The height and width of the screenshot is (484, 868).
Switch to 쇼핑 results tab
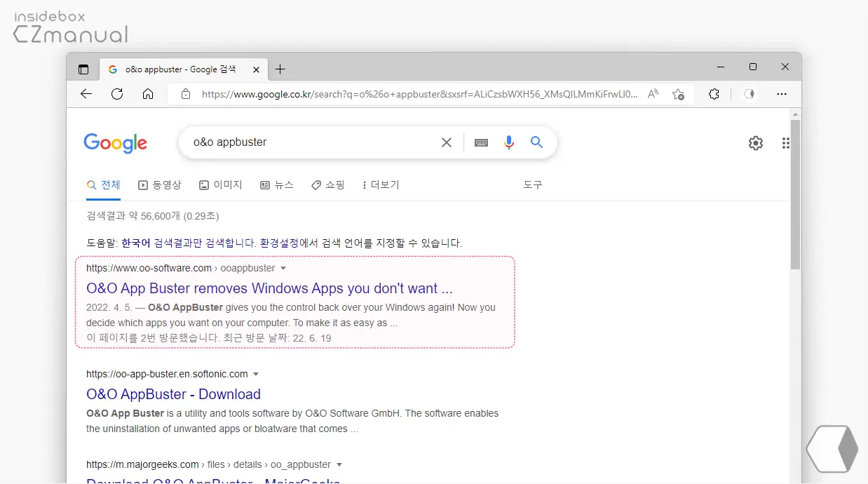click(x=328, y=185)
